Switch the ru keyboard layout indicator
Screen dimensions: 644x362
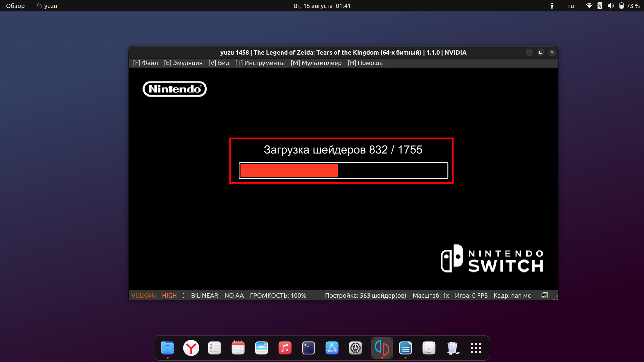click(x=571, y=6)
